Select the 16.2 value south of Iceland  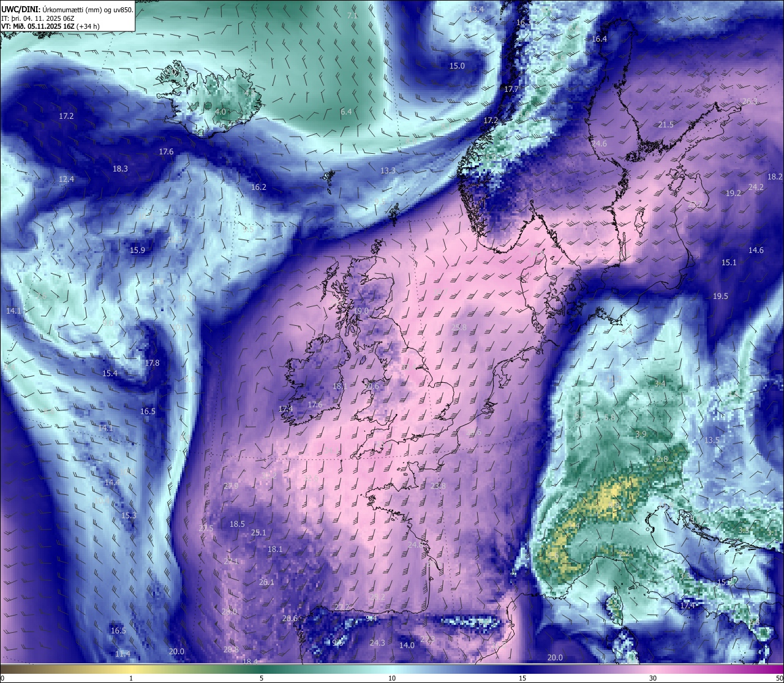tap(258, 187)
